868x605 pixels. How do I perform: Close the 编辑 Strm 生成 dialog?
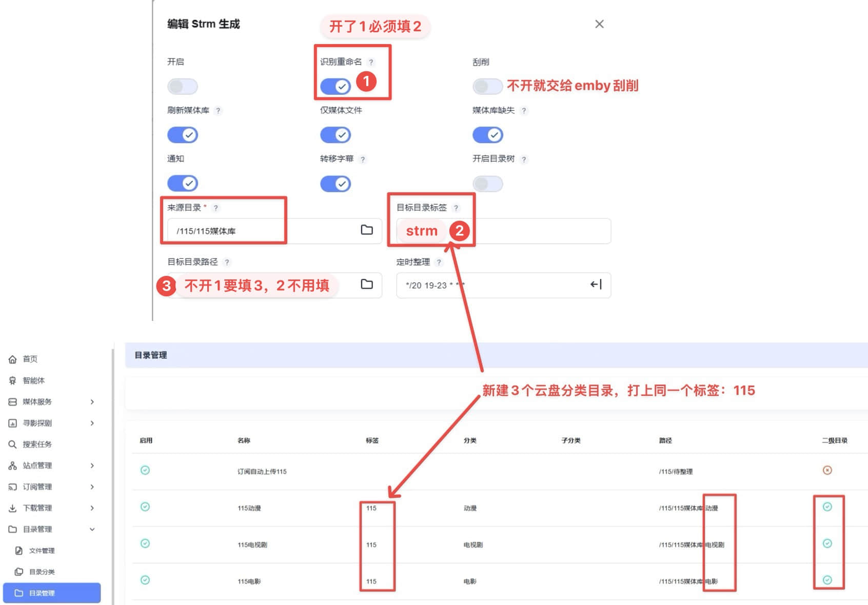[599, 24]
